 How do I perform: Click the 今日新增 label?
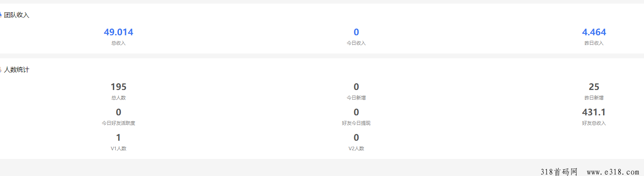(356, 98)
